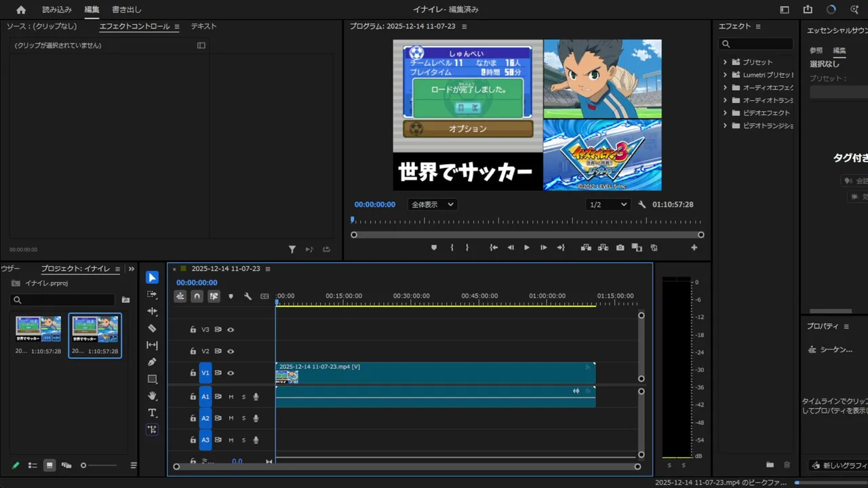This screenshot has width=868, height=488.
Task: Expand the オーディオトランジション folder
Action: [725, 100]
